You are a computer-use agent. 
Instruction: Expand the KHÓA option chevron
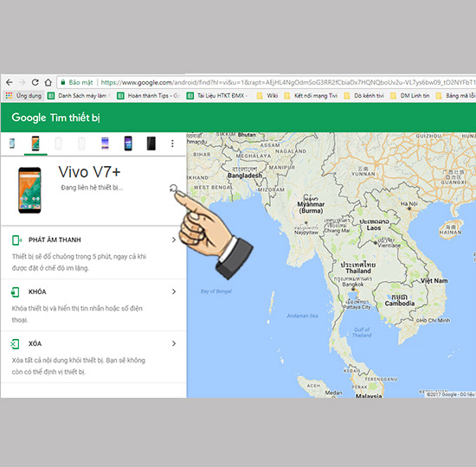click(174, 291)
